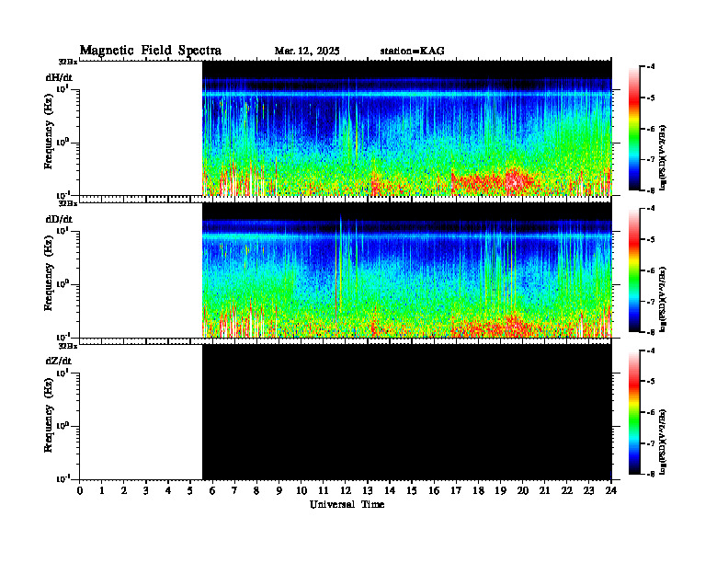Image resolution: width=728 pixels, height=563 pixels.
Task: Click the hour "12" tick label on time axis
Action: pos(346,491)
